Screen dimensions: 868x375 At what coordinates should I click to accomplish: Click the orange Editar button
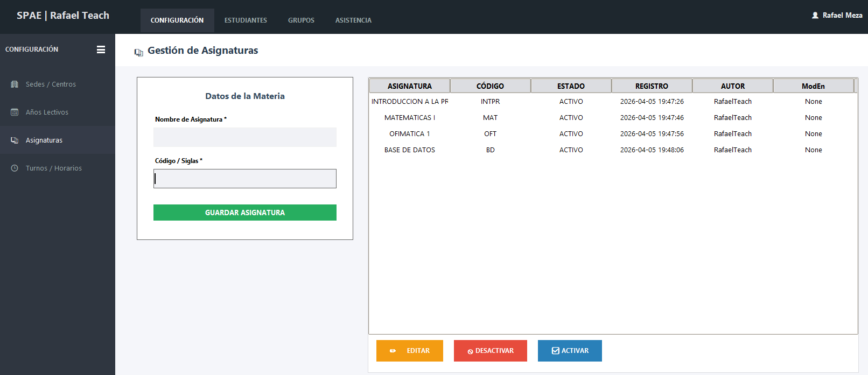(410, 351)
